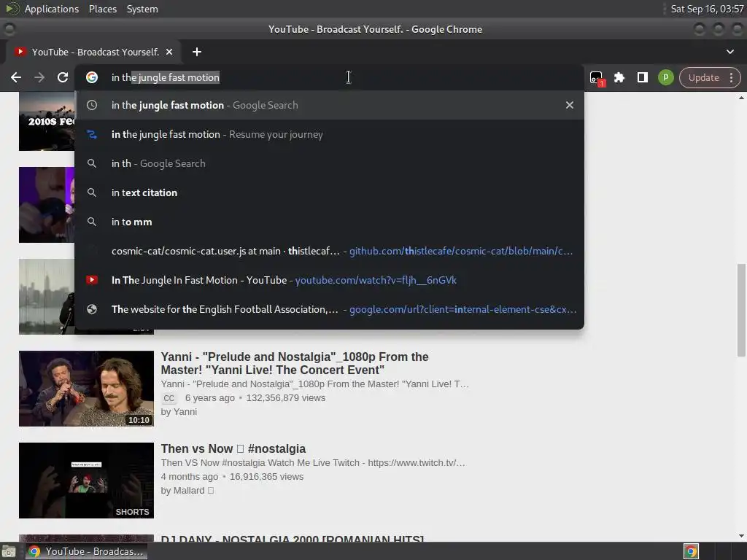The width and height of the screenshot is (747, 560).
Task: Open the 'Then vs Now #nostalgia' video title
Action: click(233, 449)
